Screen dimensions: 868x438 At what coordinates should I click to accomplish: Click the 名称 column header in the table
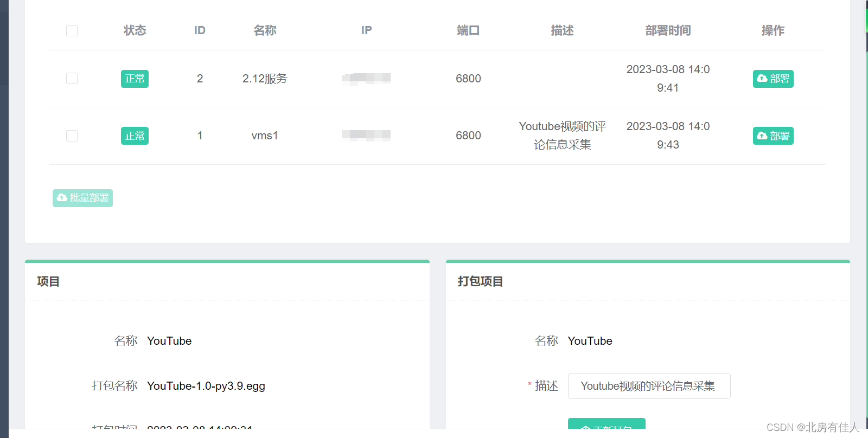(x=265, y=30)
